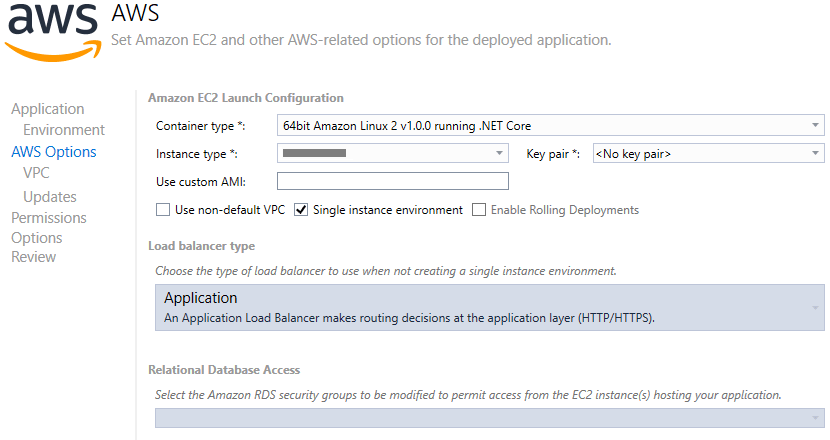This screenshot has width=830, height=440.
Task: Enable the Use non-default VPC checkbox
Action: pyautogui.click(x=163, y=210)
